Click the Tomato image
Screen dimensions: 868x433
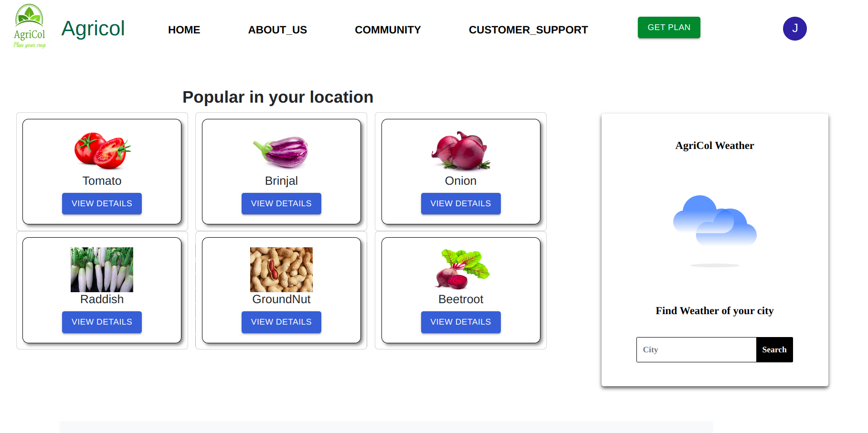coord(102,151)
